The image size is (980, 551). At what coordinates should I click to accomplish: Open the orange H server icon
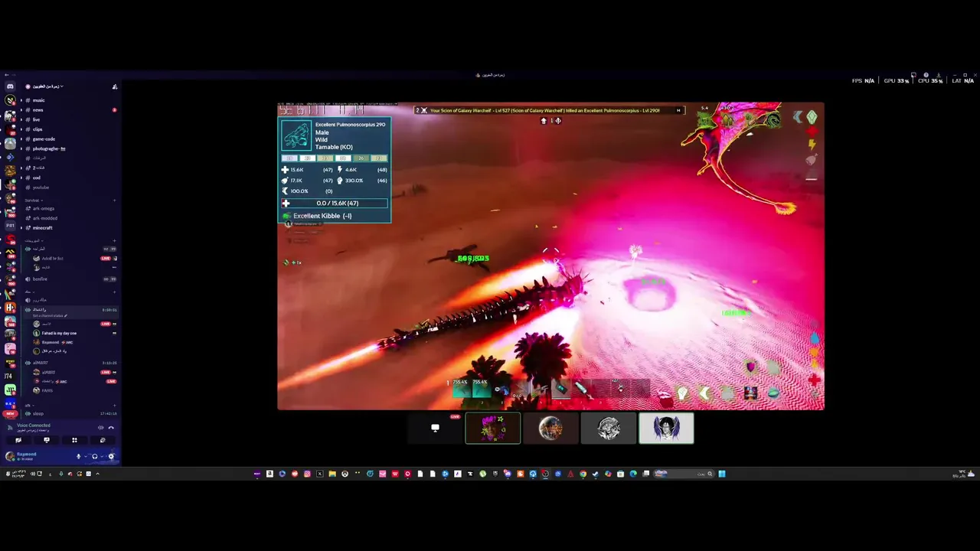point(10,308)
